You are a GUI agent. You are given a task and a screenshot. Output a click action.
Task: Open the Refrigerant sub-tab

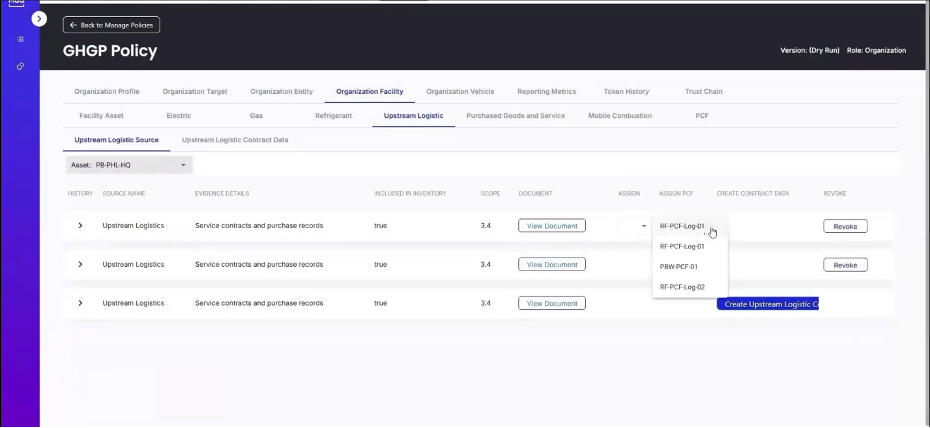[333, 116]
